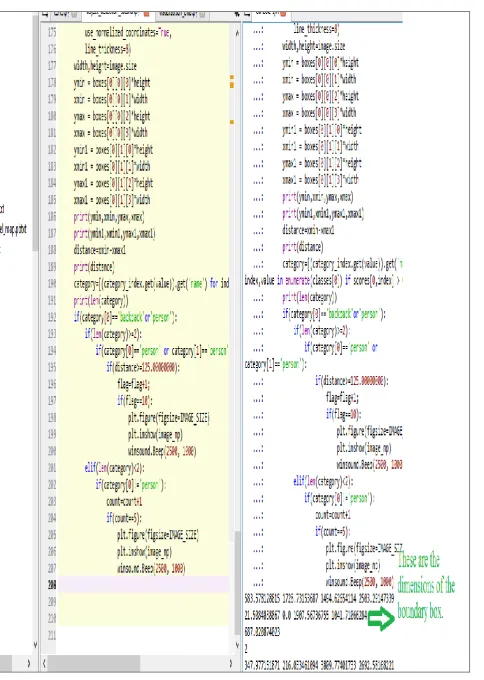Open the editor tab browse icon
The height and width of the screenshot is (680, 484).
[45, 14]
